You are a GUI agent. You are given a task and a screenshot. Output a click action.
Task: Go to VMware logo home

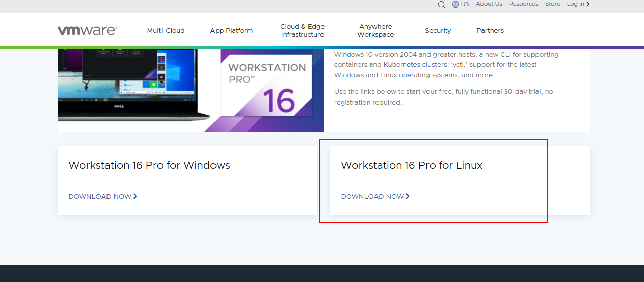(87, 30)
